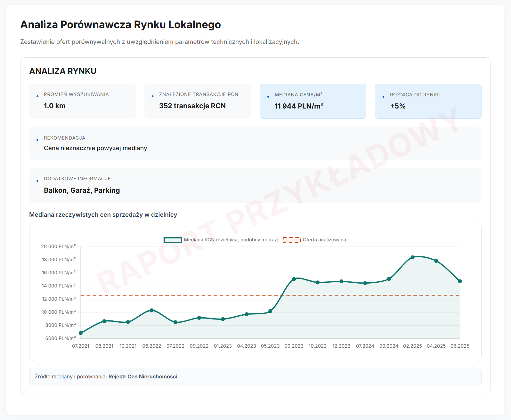Image resolution: width=511 pixels, height=420 pixels.
Task: Select the 07.2021 first data point
Action: coord(81,333)
